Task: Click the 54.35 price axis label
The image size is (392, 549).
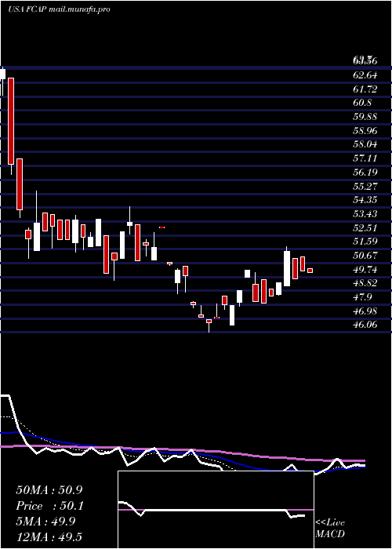Action: click(x=365, y=200)
